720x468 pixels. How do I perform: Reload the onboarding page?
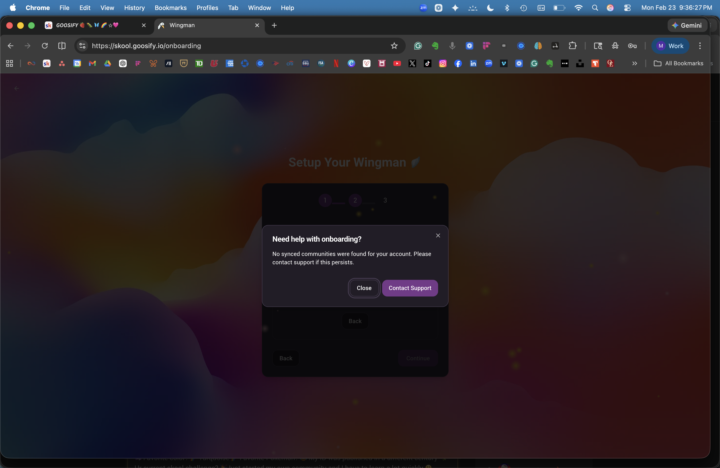[x=45, y=45]
